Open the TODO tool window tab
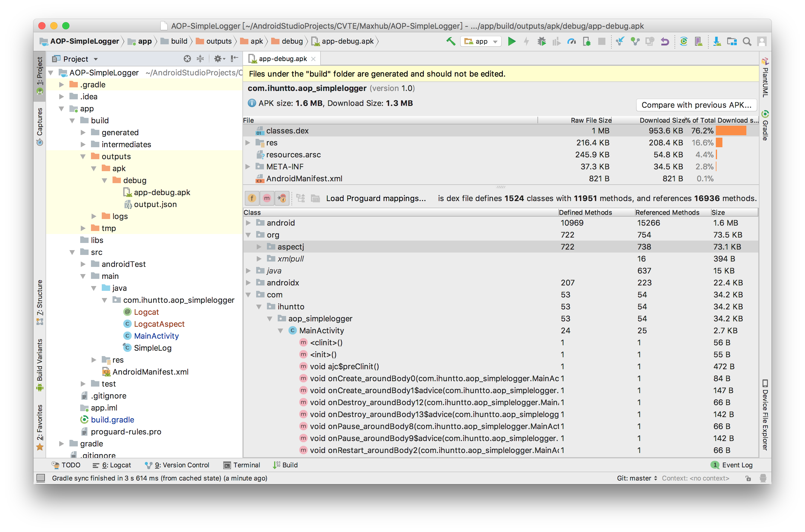The image size is (805, 532). pyautogui.click(x=66, y=465)
